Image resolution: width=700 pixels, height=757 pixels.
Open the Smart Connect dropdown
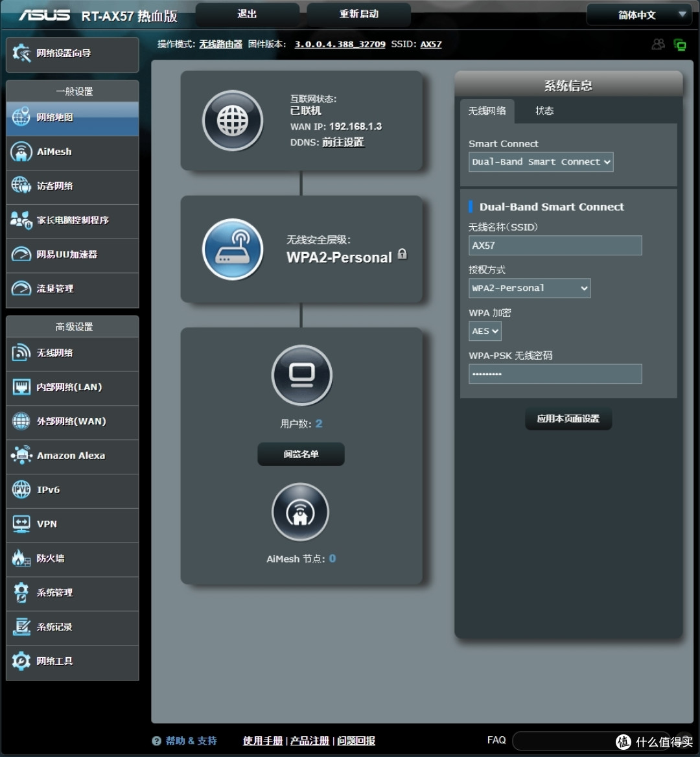tap(541, 162)
